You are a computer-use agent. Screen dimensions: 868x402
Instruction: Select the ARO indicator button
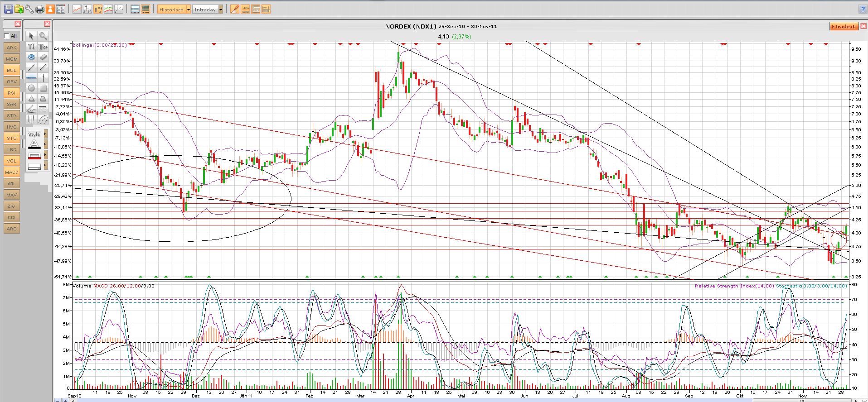coord(12,229)
